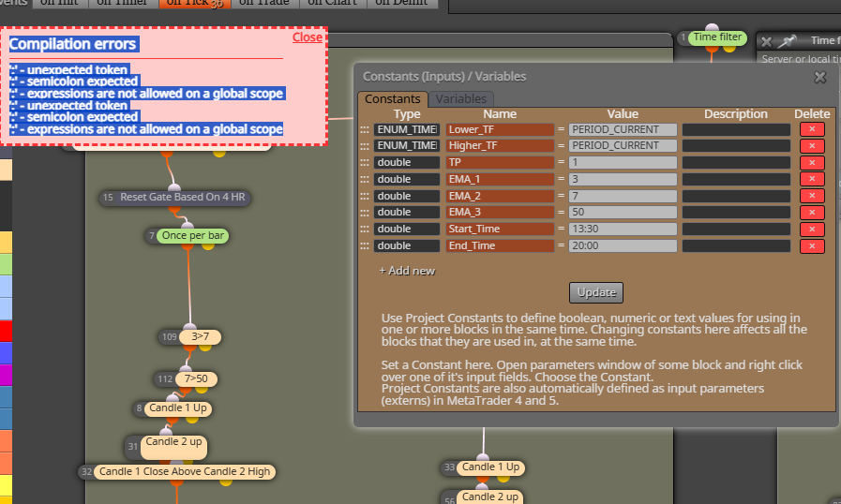Open the on Timer events tab
Viewport: 841px width, 504px height.
(x=122, y=3)
